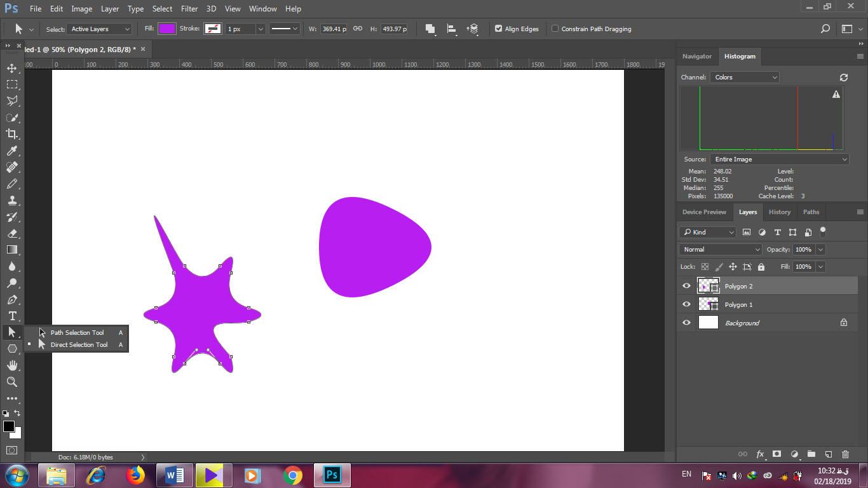Viewport: 868px width, 488px height.
Task: Create new fill or adjustment layer
Action: click(x=794, y=454)
